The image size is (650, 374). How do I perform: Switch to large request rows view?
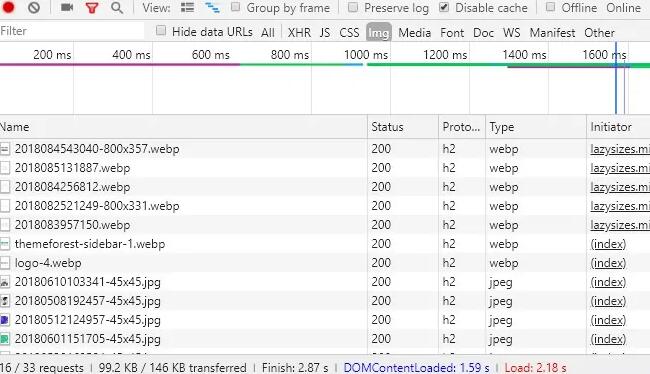pyautogui.click(x=187, y=7)
